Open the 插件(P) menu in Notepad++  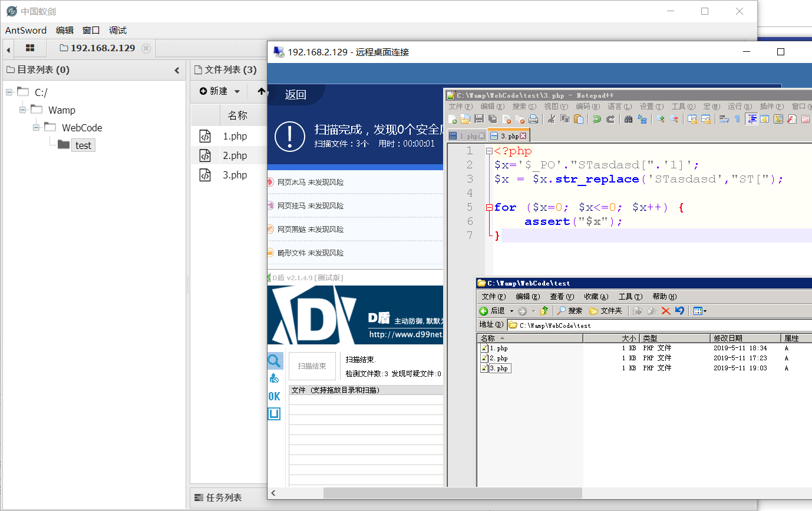772,107
